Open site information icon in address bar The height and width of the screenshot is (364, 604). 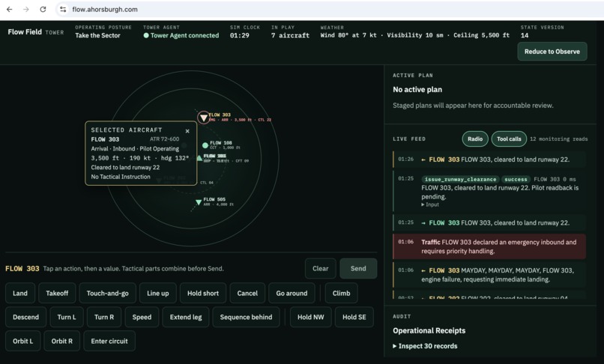63,9
